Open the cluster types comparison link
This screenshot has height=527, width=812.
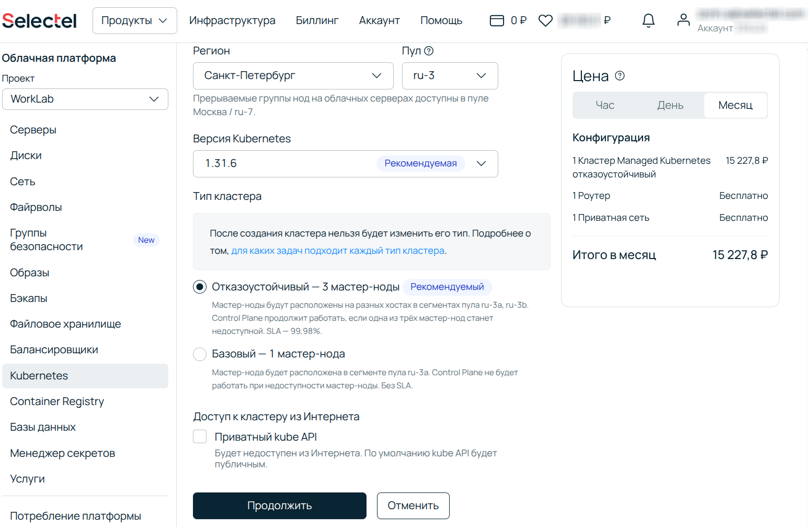click(339, 251)
